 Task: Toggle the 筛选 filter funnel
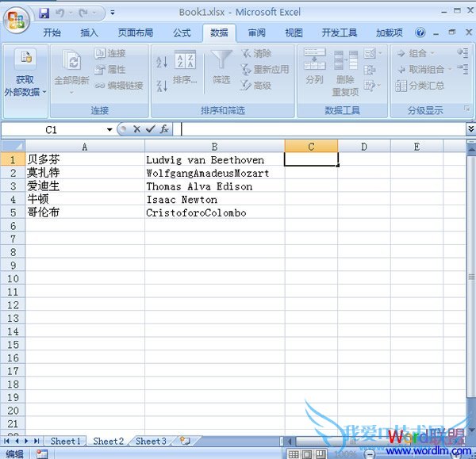[x=221, y=67]
